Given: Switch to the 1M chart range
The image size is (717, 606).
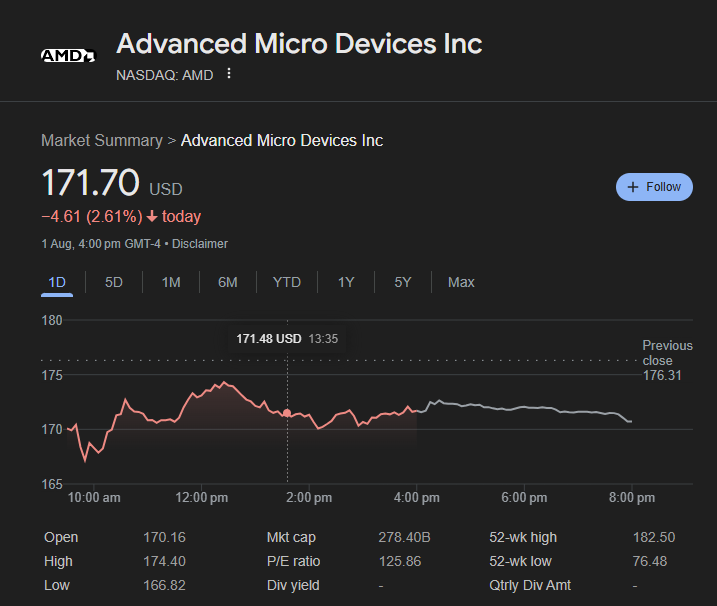Looking at the screenshot, I should click(171, 282).
